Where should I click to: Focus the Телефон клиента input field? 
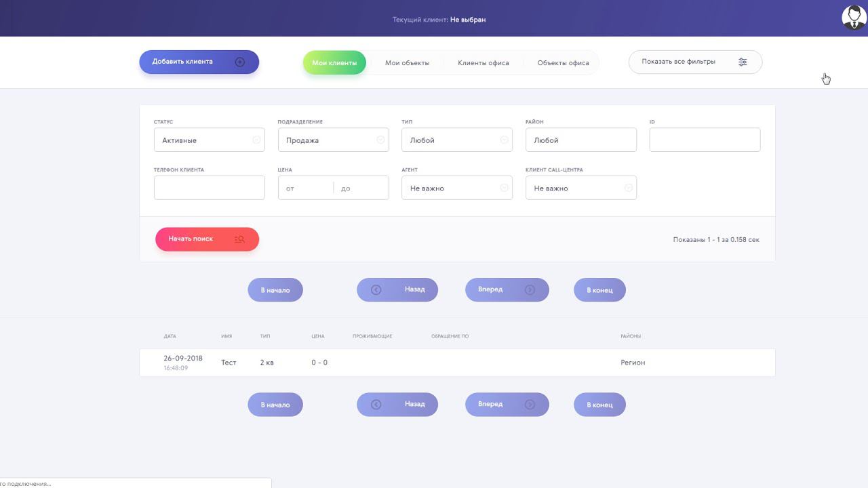pos(210,188)
